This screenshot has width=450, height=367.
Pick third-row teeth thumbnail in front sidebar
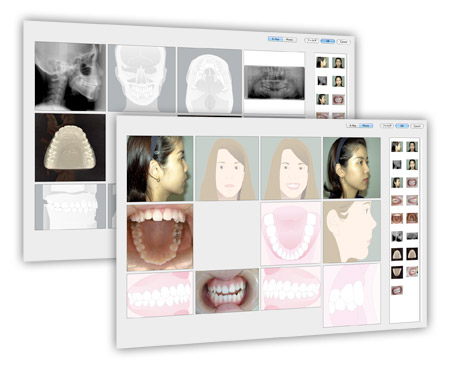pos(412,182)
